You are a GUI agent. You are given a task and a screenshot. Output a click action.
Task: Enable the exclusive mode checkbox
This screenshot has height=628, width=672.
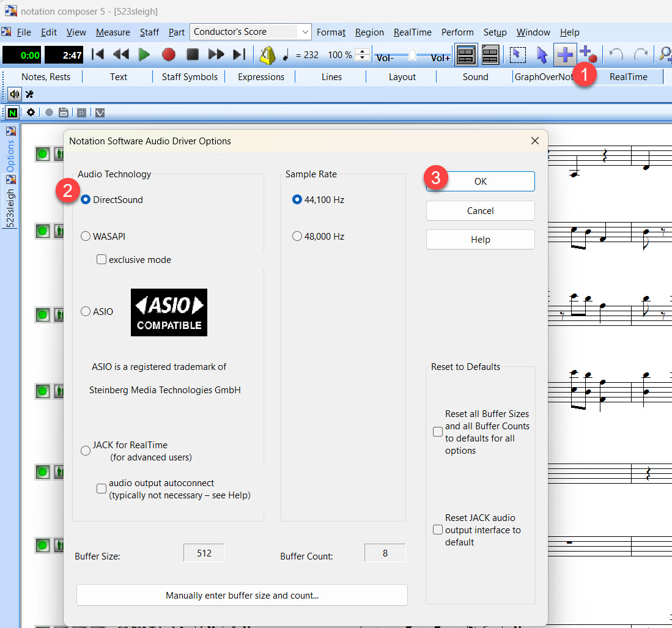pyautogui.click(x=102, y=260)
